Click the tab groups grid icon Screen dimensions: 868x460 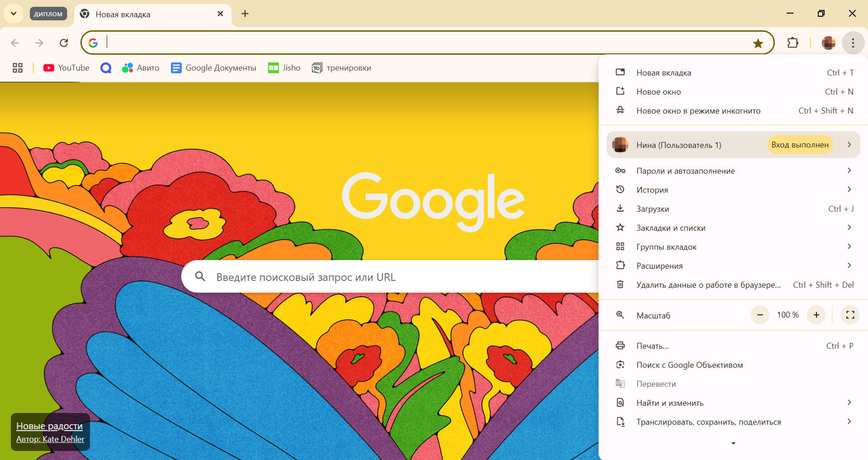point(620,247)
